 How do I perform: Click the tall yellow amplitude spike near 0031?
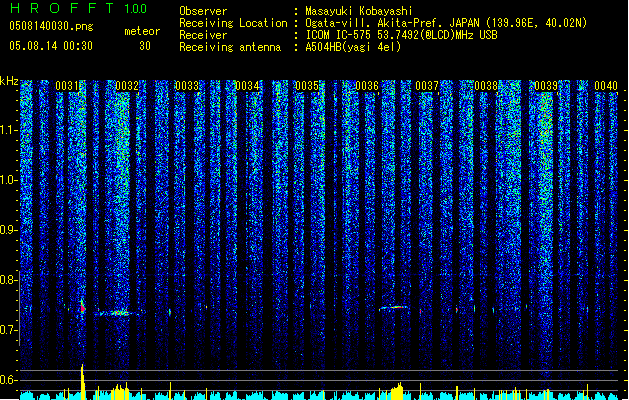tap(83, 382)
